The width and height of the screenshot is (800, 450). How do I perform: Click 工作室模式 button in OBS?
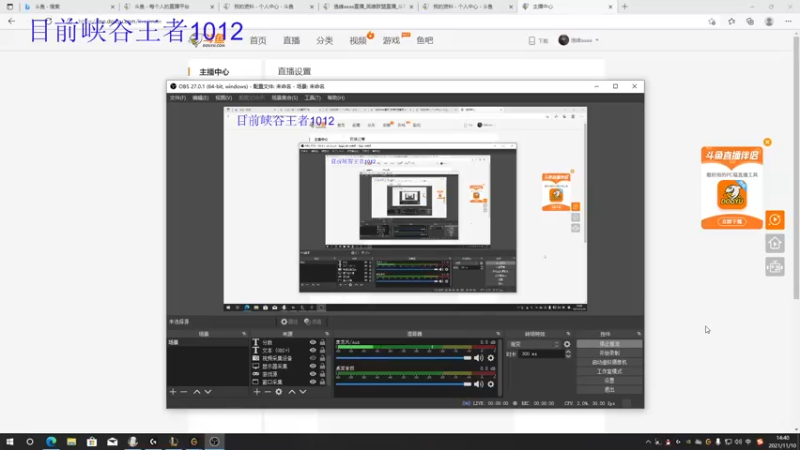click(609, 371)
